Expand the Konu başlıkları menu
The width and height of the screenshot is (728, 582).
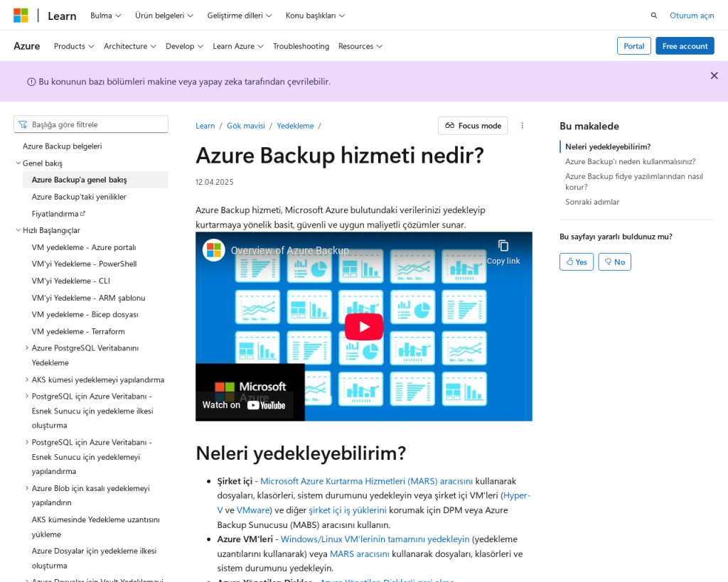pos(315,16)
